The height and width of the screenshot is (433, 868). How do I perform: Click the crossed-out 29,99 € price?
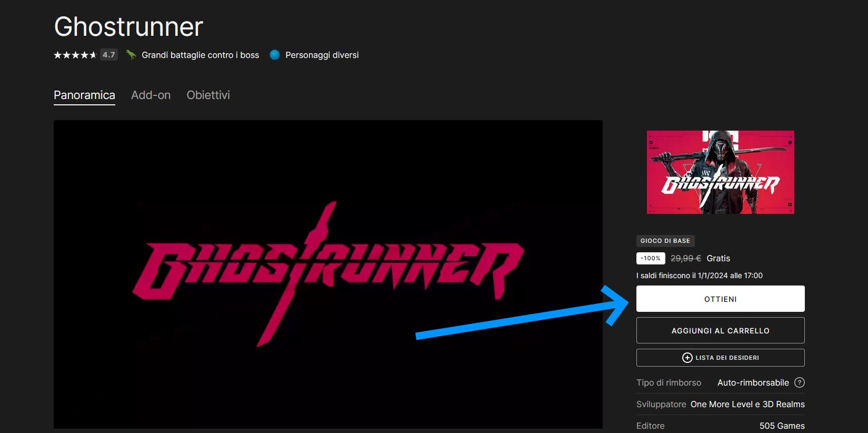(685, 258)
